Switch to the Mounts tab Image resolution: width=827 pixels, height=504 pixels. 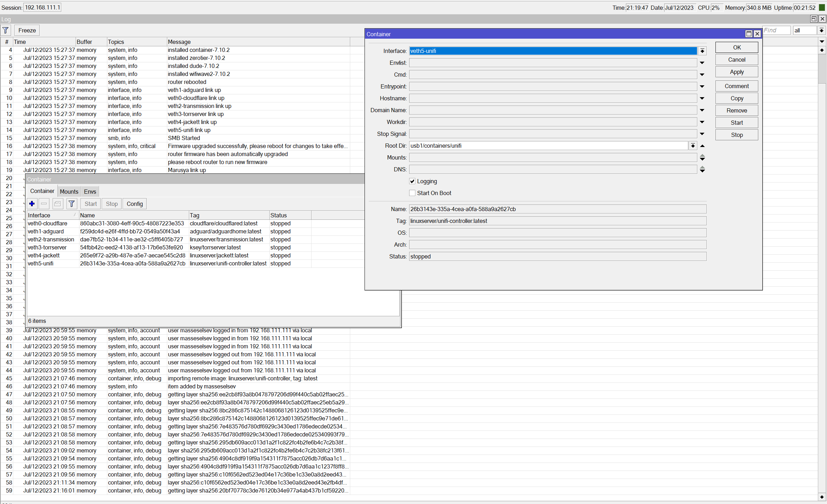69,192
